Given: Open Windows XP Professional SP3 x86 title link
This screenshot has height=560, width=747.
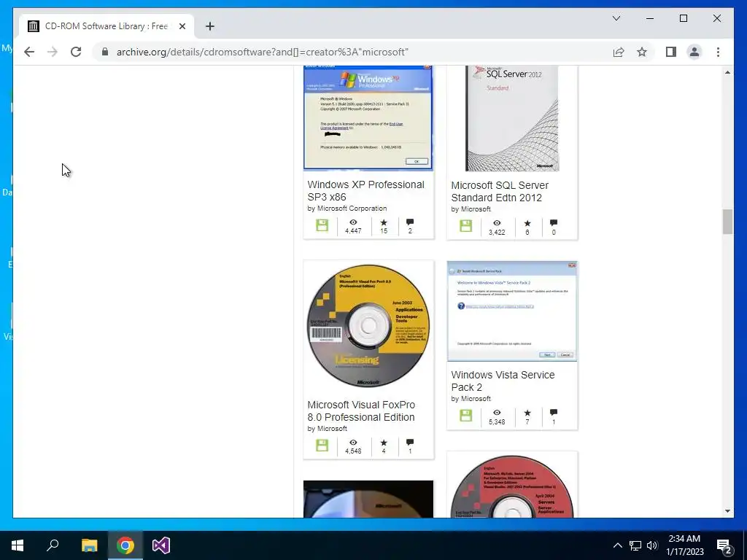Looking at the screenshot, I should (366, 190).
